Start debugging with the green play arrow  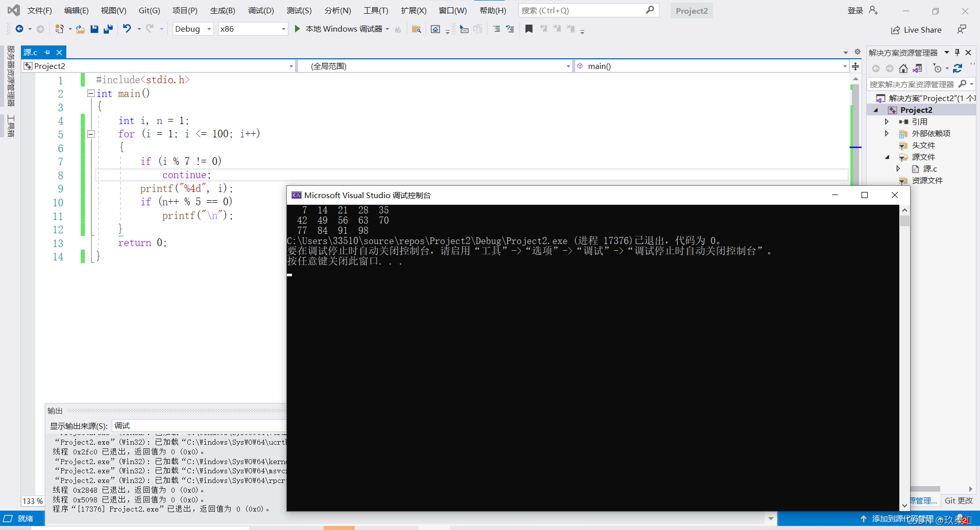297,29
